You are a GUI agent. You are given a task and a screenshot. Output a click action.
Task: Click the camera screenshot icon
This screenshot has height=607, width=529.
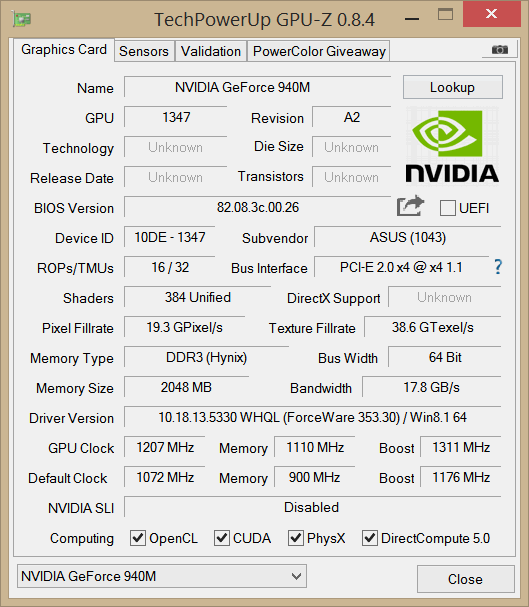[x=499, y=50]
